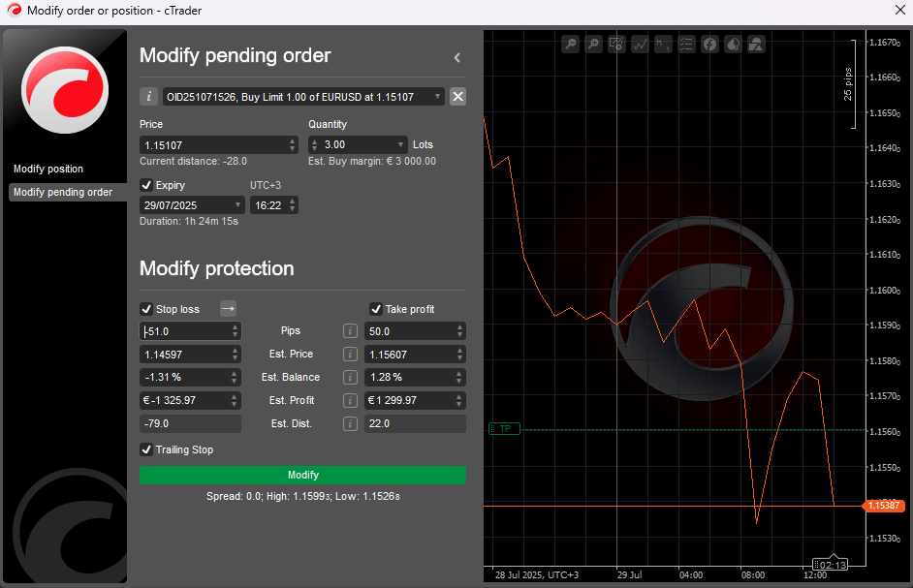Switch to Modify position tab
The width and height of the screenshot is (913, 588).
pyautogui.click(x=48, y=169)
